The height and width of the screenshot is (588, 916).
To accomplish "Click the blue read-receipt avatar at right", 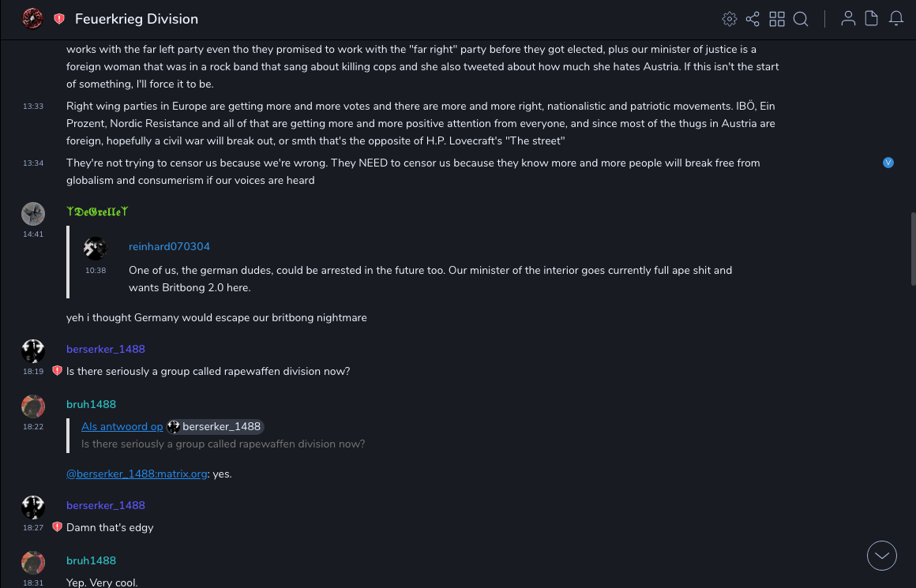I will (x=888, y=163).
